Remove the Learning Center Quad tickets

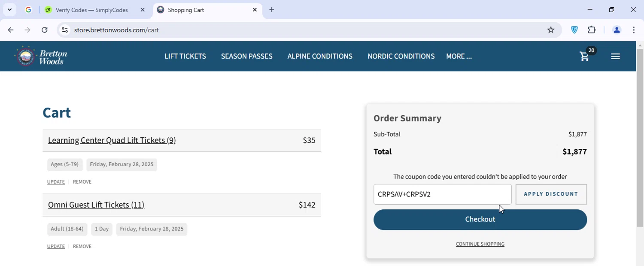tap(82, 182)
